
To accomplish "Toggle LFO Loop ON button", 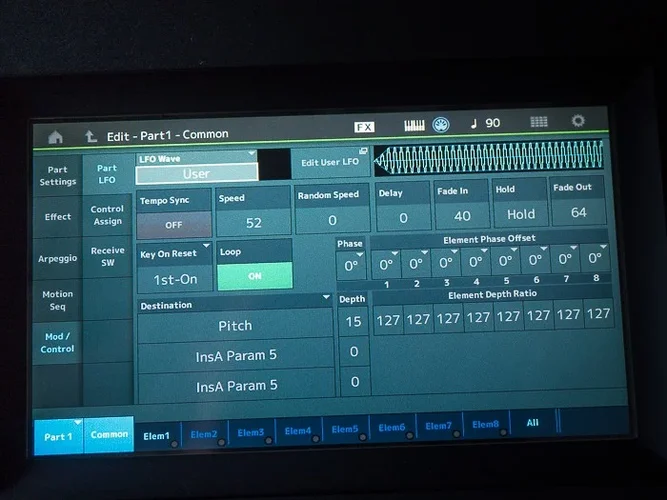I will click(x=255, y=276).
